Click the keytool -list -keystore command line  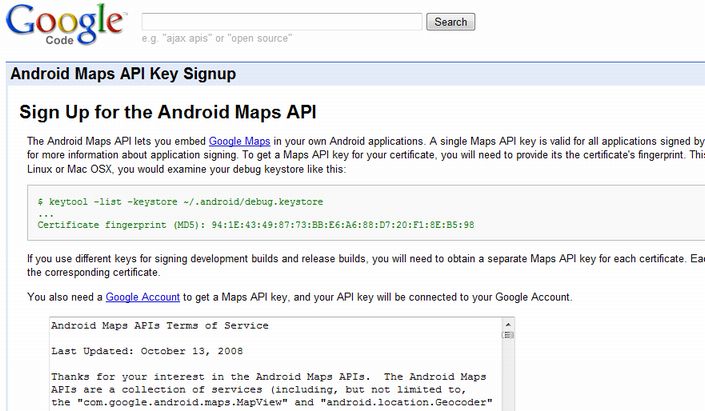(180, 202)
